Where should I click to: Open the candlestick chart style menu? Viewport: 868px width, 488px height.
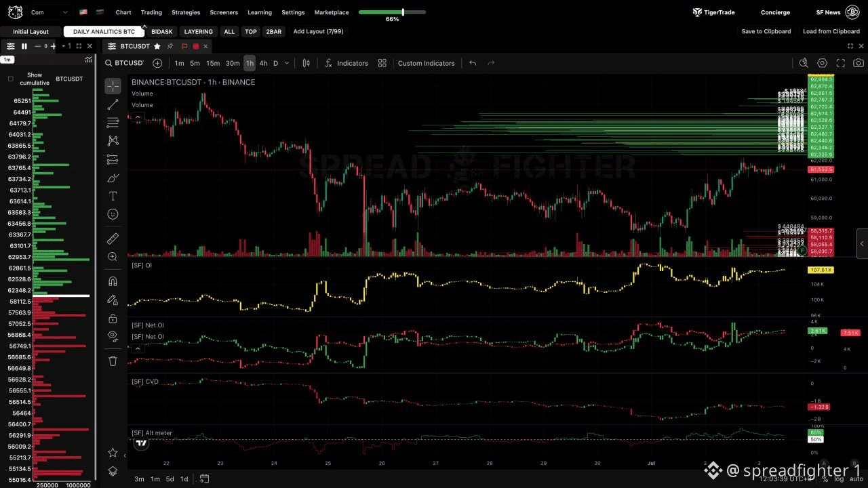click(x=306, y=63)
